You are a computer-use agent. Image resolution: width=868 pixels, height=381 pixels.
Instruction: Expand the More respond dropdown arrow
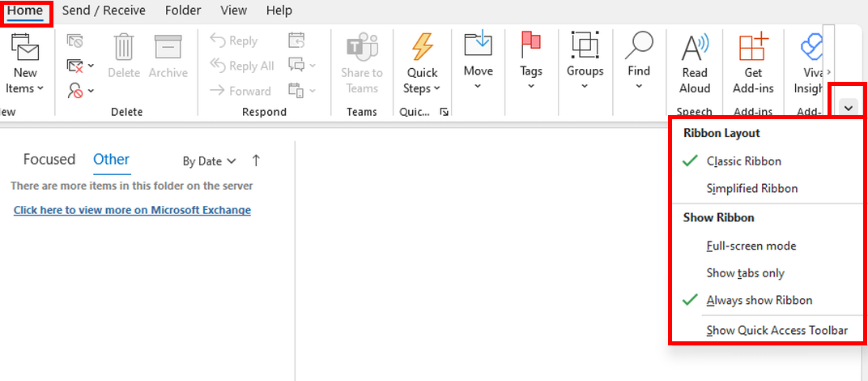[x=313, y=90]
